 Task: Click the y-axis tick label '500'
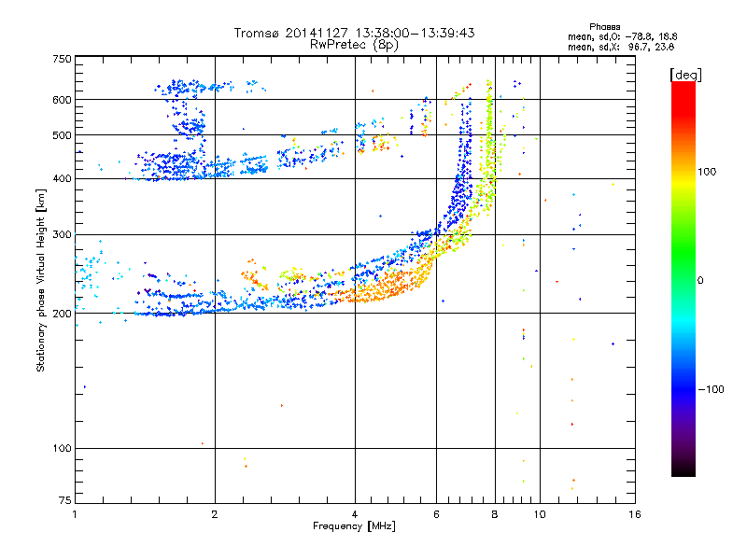(62, 135)
